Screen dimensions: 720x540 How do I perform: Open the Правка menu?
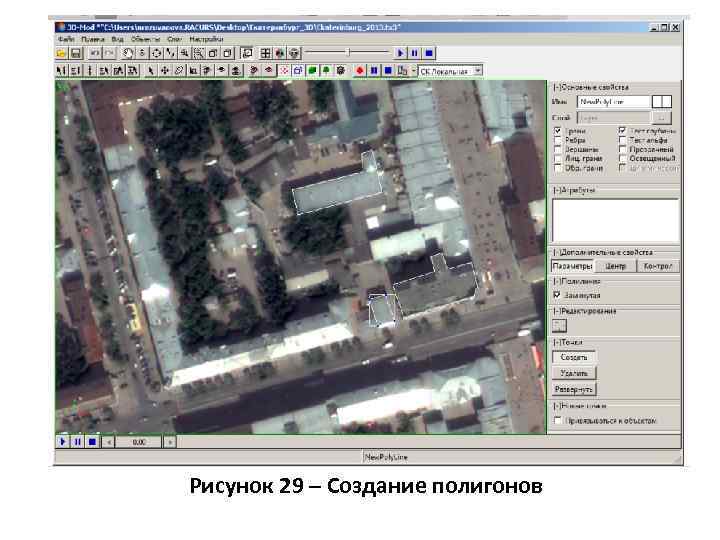tap(93, 39)
